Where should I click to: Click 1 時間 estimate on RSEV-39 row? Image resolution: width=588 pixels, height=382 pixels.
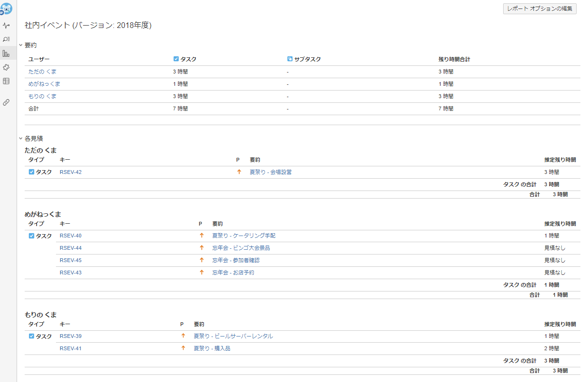(x=551, y=336)
